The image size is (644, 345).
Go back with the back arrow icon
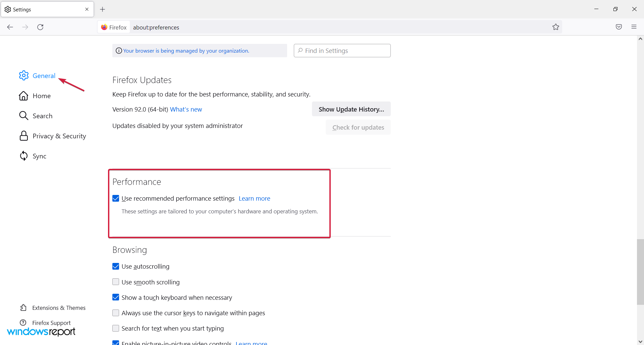pyautogui.click(x=10, y=27)
